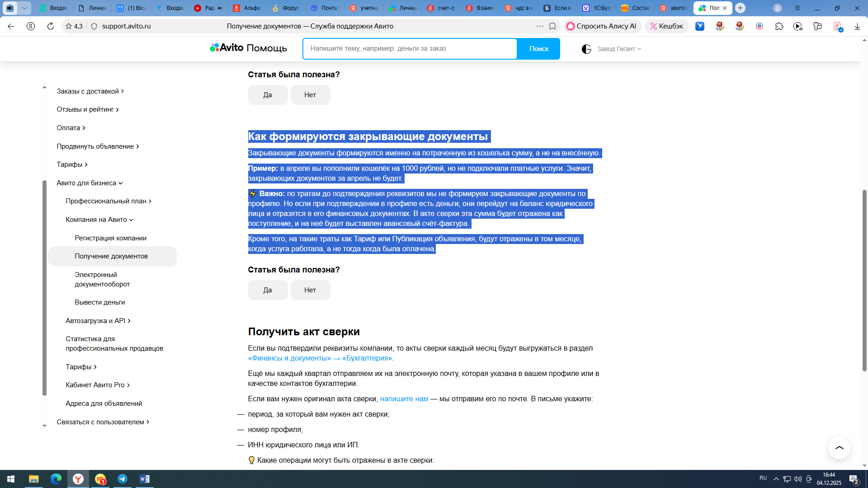Select Электронный документооборот in sidebar
The image size is (868, 488).
point(102,279)
